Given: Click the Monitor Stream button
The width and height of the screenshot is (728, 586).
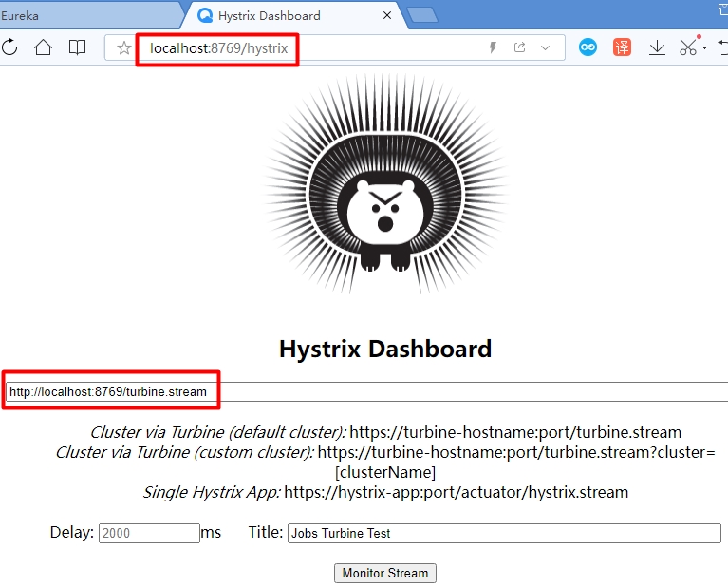Looking at the screenshot, I should pyautogui.click(x=385, y=573).
